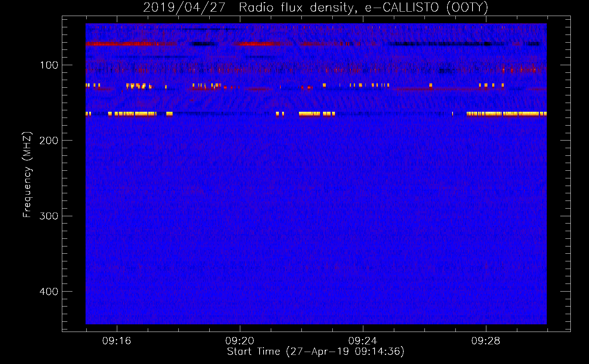The image size is (589, 364).
Task: Click the 'Frequency (MHZ)' axis label
Action: point(27,174)
